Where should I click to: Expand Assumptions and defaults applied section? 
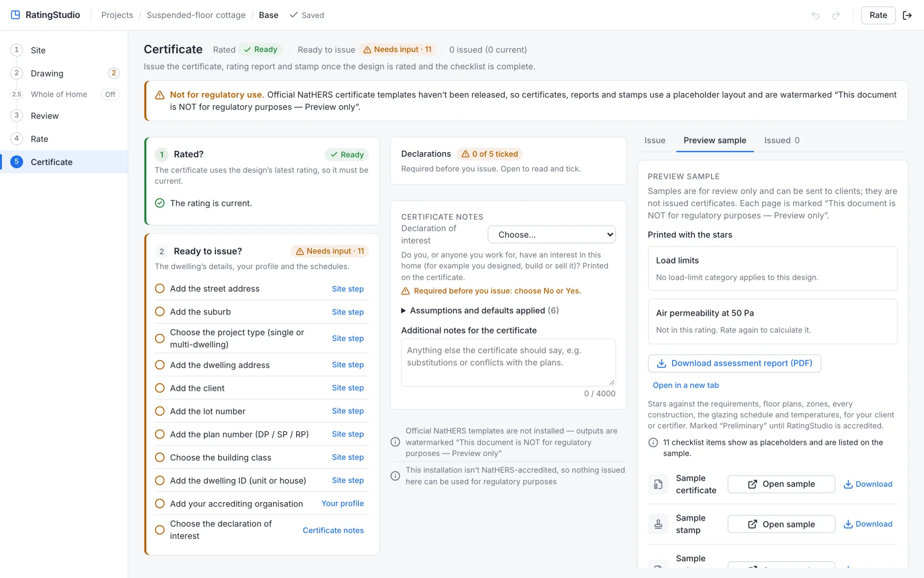(x=480, y=310)
